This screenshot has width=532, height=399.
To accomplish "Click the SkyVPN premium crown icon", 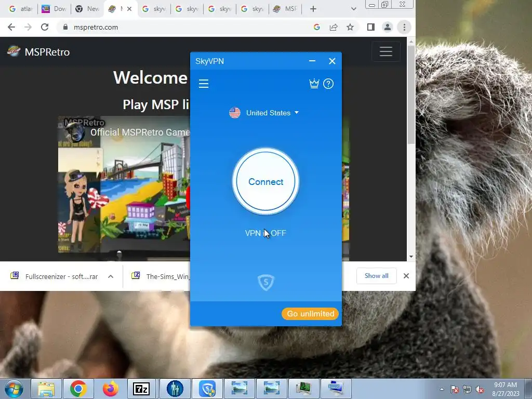I will [314, 84].
